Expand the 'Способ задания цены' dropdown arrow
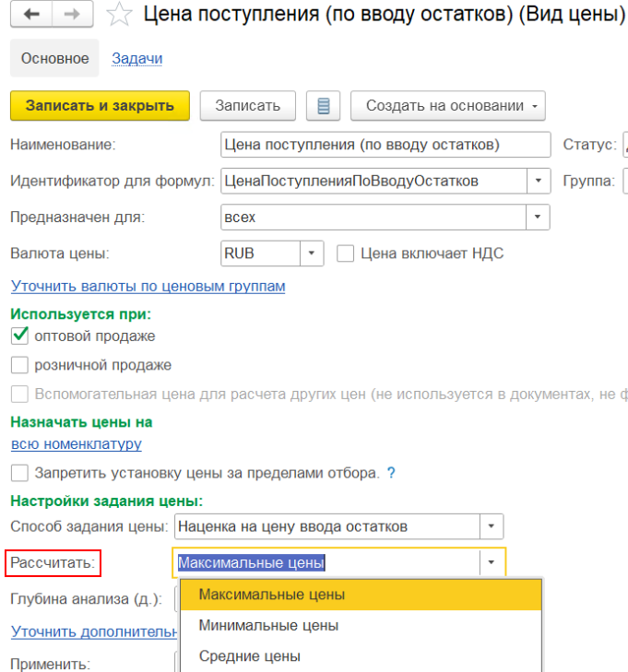This screenshot has height=672, width=628. [x=492, y=526]
